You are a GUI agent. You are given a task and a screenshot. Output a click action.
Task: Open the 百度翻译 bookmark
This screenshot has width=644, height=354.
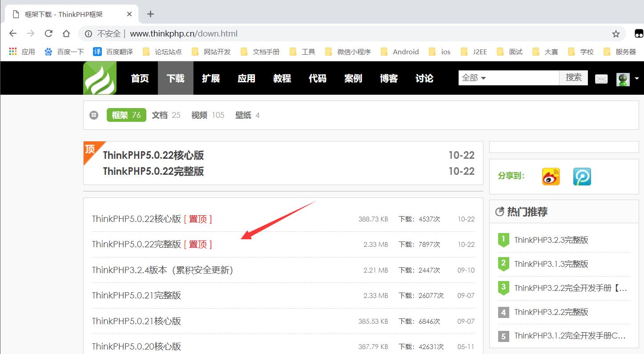113,52
